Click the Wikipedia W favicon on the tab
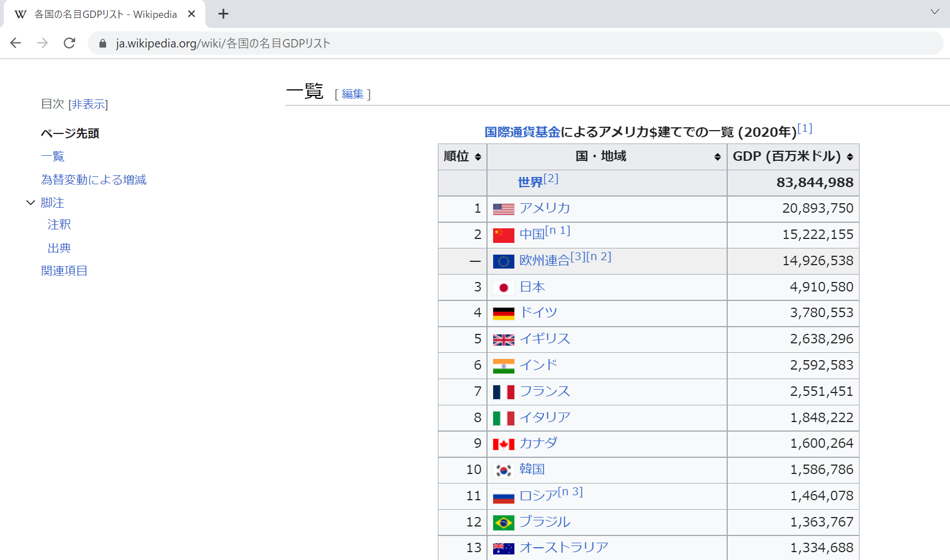The width and height of the screenshot is (950, 560). point(20,14)
